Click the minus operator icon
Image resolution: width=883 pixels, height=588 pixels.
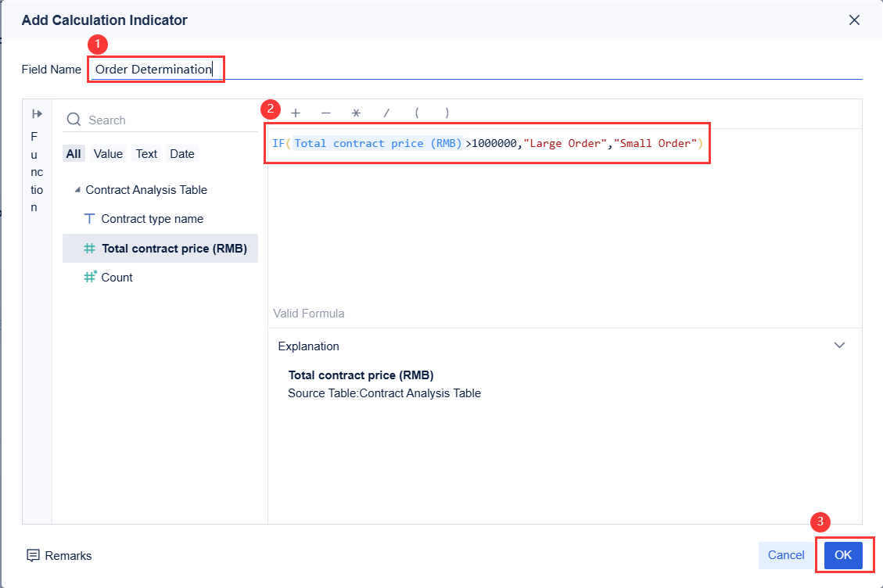point(326,113)
